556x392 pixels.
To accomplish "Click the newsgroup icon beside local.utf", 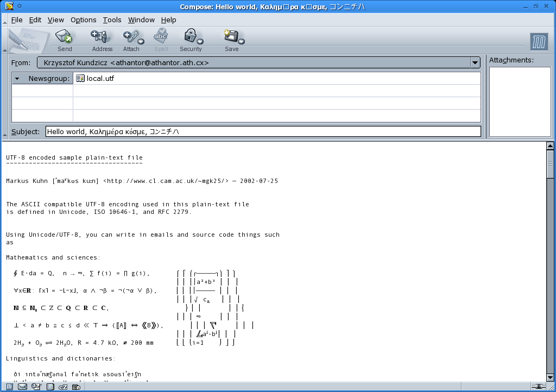I will (80, 78).
